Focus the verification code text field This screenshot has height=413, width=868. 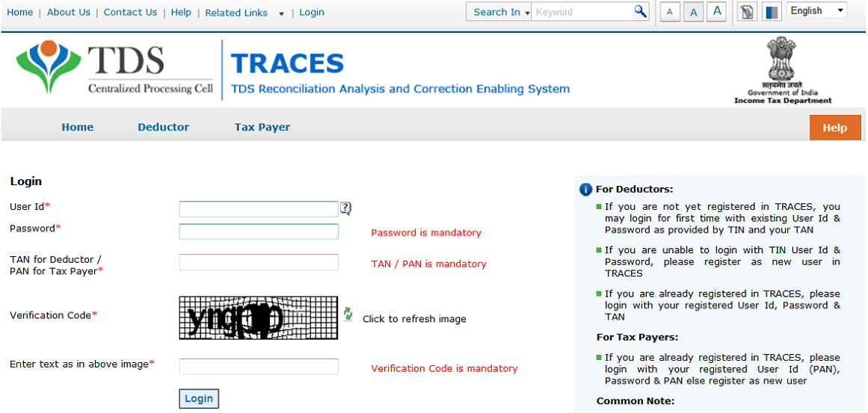pos(259,367)
